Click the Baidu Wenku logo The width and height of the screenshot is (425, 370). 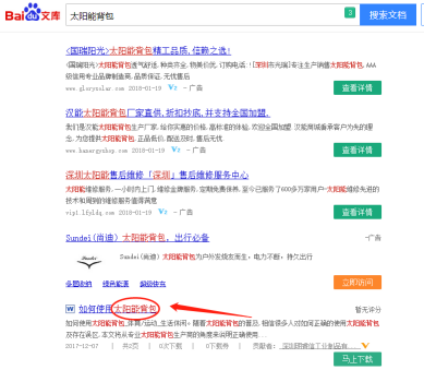click(32, 13)
